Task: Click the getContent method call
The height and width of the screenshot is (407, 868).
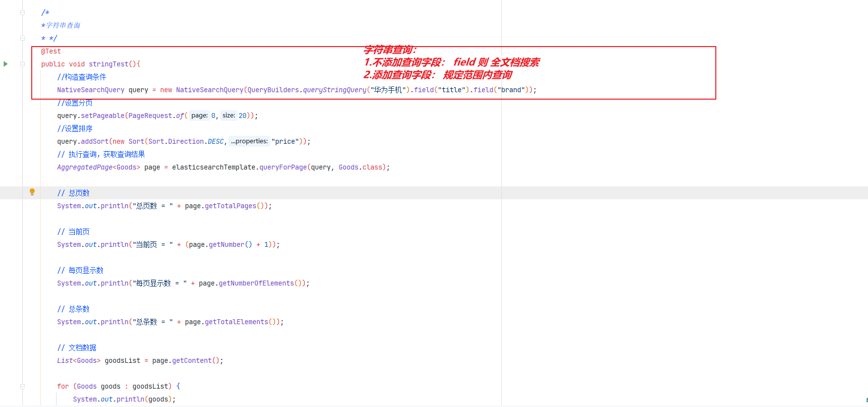Action: tap(192, 360)
